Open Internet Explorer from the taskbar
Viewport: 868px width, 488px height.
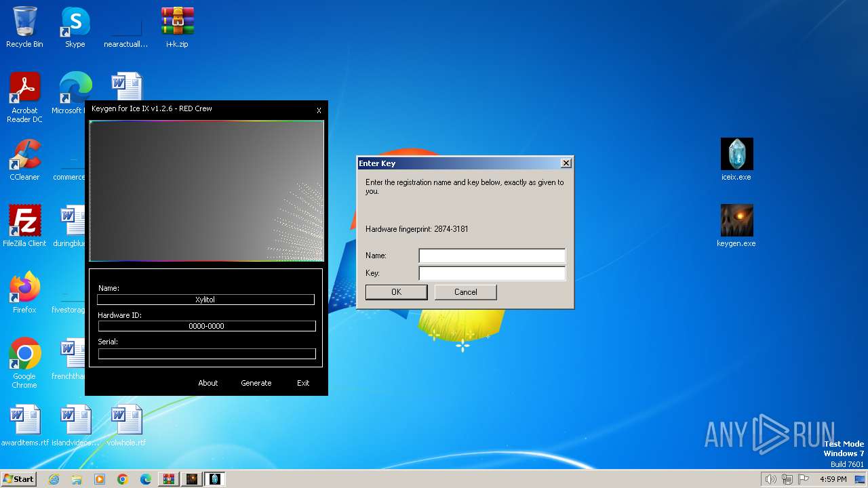pyautogui.click(x=54, y=479)
